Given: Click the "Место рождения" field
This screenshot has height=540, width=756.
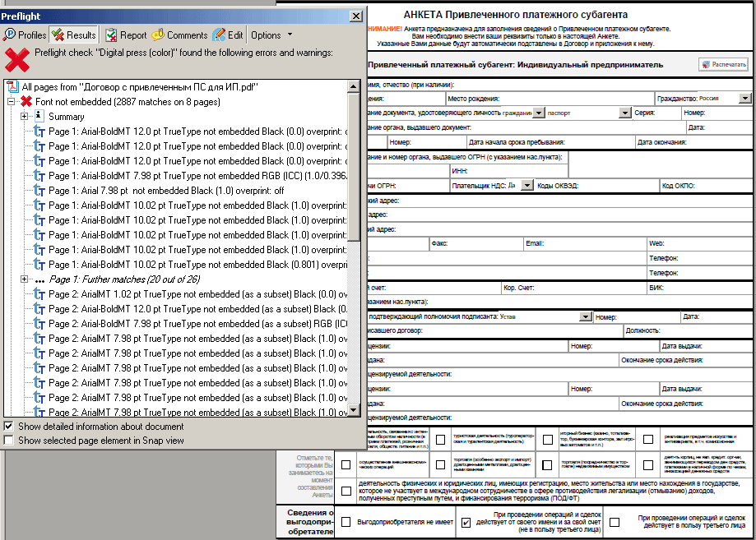Looking at the screenshot, I should click(x=550, y=99).
